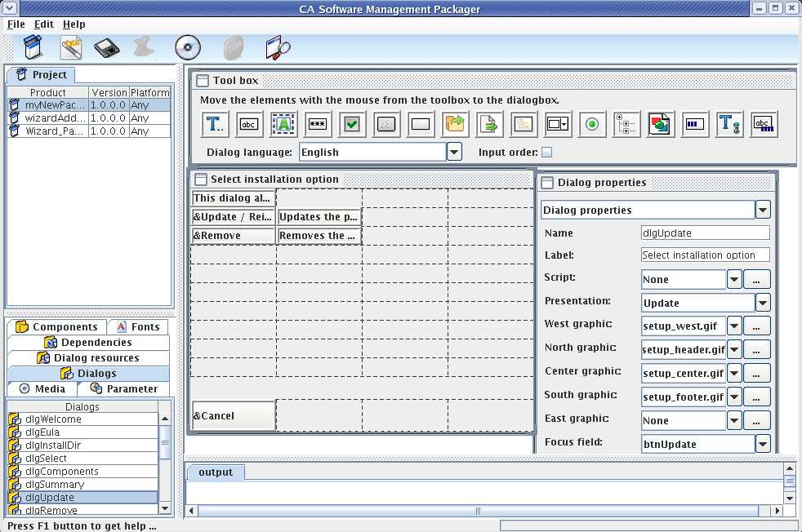The image size is (802, 532).
Task: Click the magnifier preview toolbar icon
Action: click(278, 48)
